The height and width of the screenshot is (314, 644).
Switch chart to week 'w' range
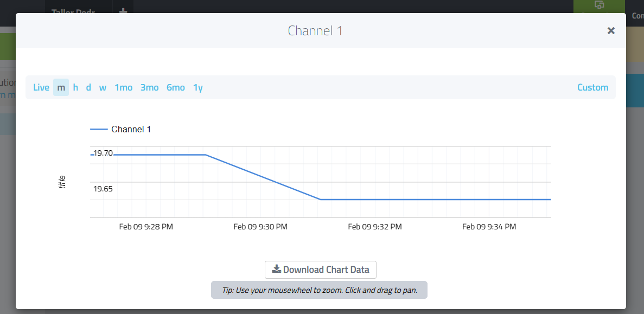coord(103,87)
